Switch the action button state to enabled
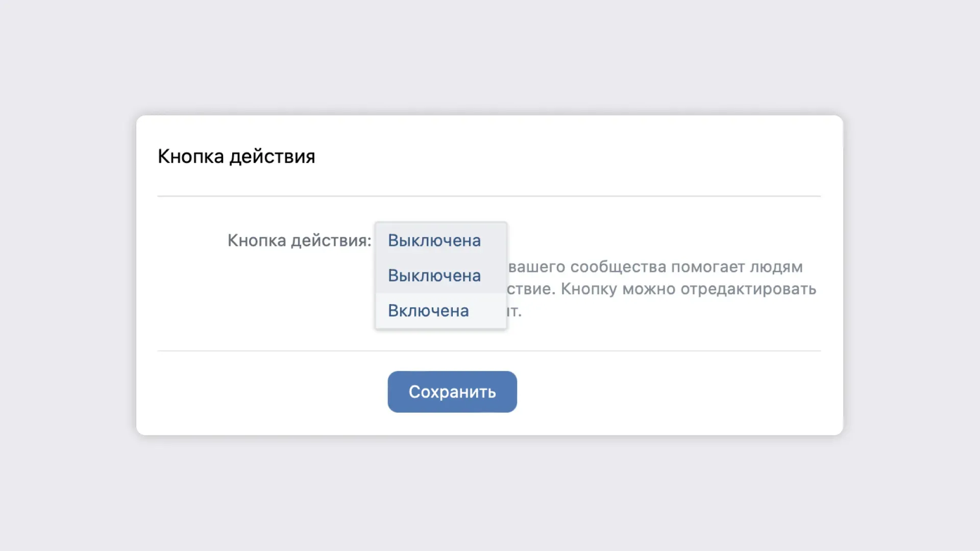The height and width of the screenshot is (551, 980). pos(428,310)
